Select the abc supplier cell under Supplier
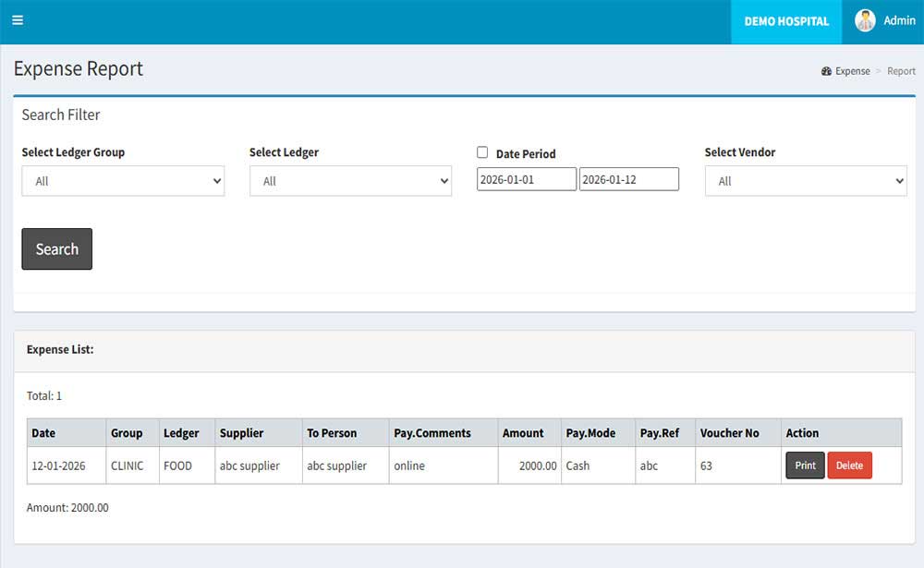Viewport: 924px width, 568px height. (x=249, y=465)
